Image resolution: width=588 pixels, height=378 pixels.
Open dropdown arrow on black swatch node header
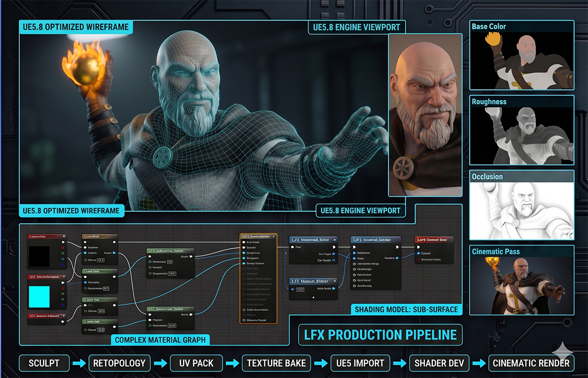[64, 236]
